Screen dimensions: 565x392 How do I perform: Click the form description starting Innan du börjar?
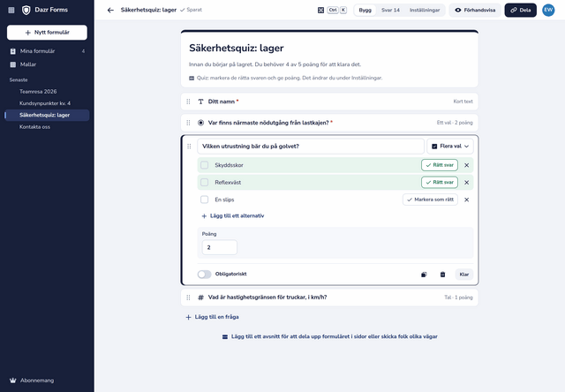point(275,64)
